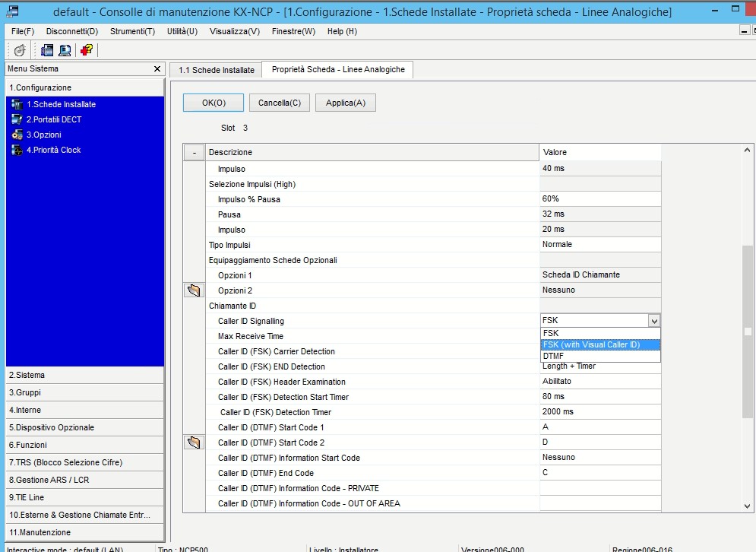Image resolution: width=756 pixels, height=552 pixels.
Task: Expand the 9.TIE Line section
Action: point(85,497)
